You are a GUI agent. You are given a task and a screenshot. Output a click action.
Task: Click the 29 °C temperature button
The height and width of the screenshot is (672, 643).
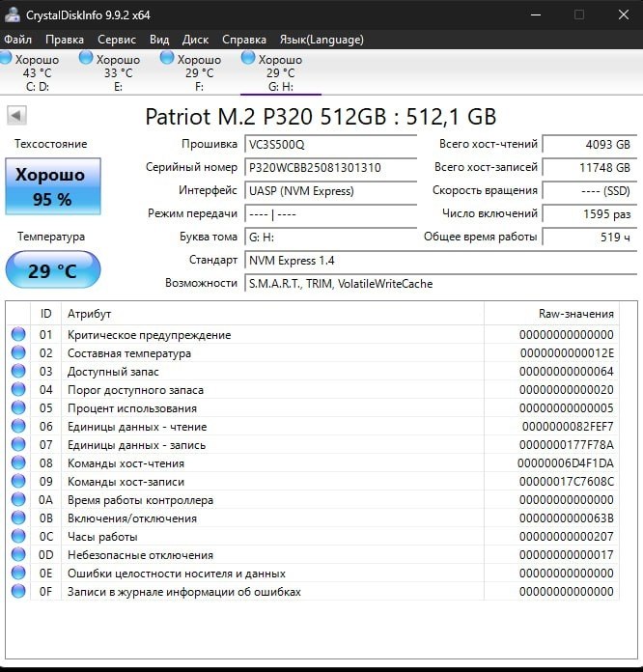(53, 270)
